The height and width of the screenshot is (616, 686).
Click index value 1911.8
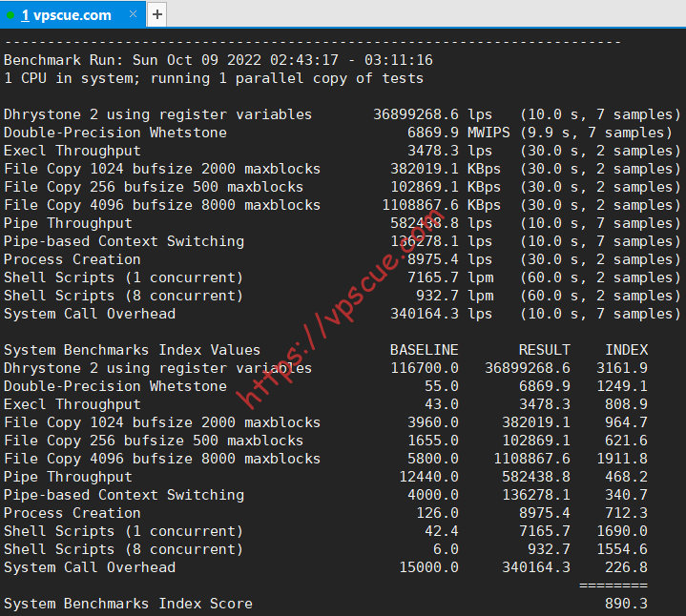622,459
